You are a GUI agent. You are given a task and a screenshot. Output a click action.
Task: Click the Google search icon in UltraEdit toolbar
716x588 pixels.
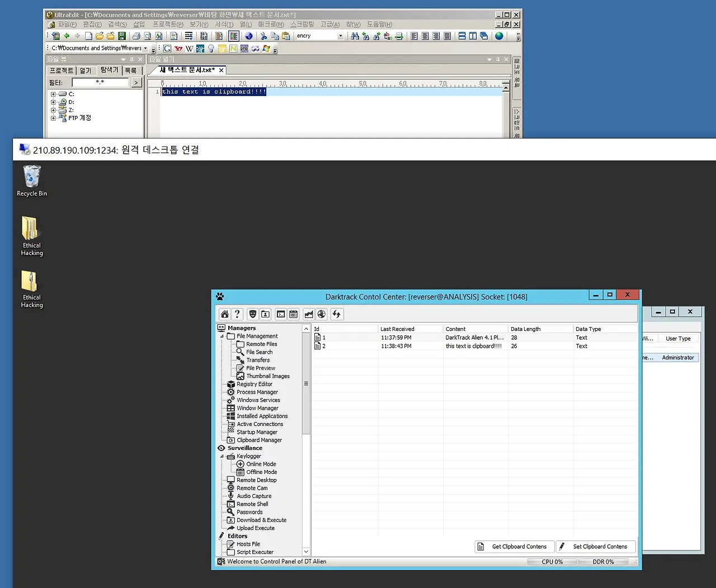[x=167, y=49]
